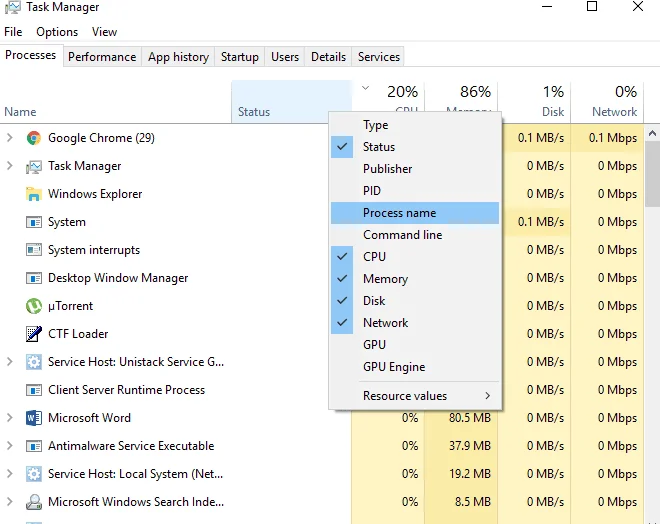Click the System process icon

pos(34,222)
